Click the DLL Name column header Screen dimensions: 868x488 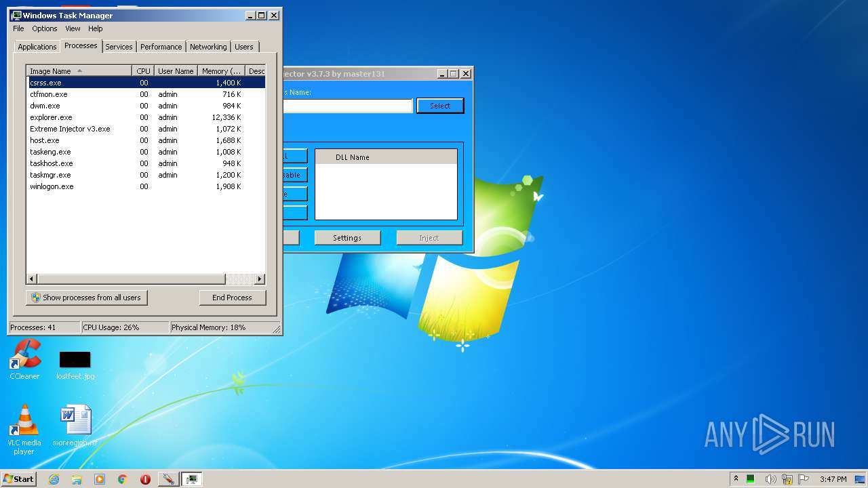click(387, 157)
